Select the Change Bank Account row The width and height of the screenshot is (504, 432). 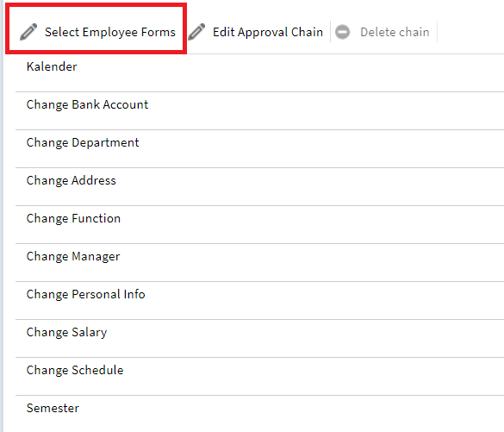click(259, 111)
